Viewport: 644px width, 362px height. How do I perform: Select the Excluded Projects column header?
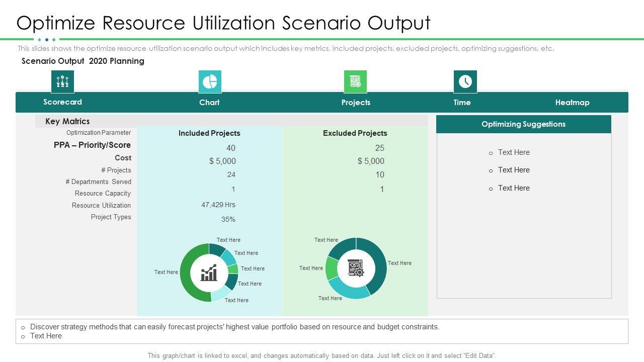point(355,133)
